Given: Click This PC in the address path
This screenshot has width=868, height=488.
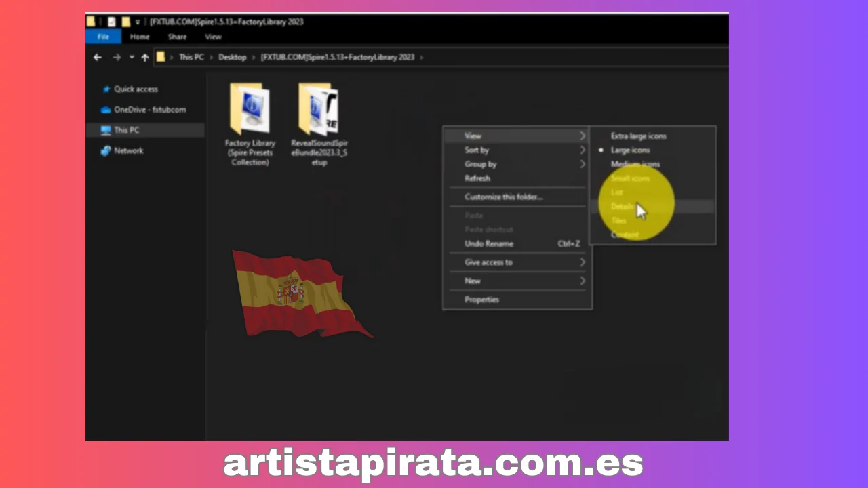Looking at the screenshot, I should point(191,58).
